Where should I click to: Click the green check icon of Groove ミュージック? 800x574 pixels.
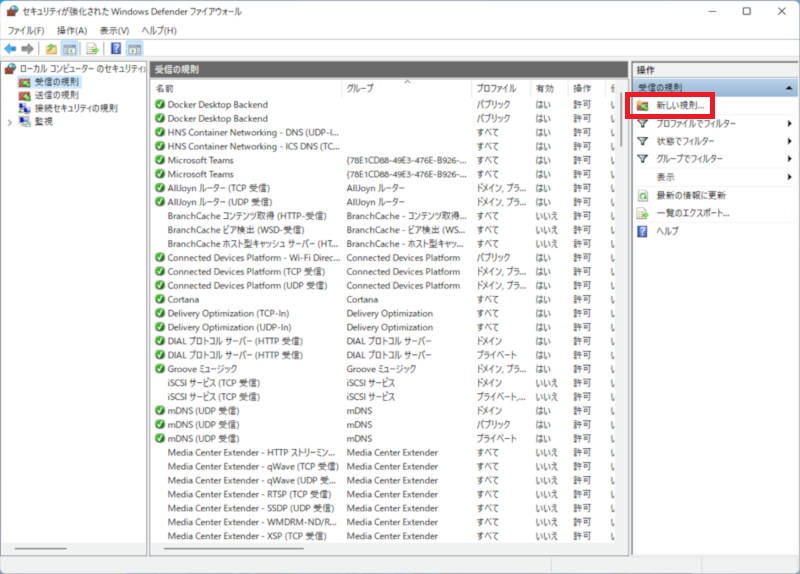click(160, 368)
